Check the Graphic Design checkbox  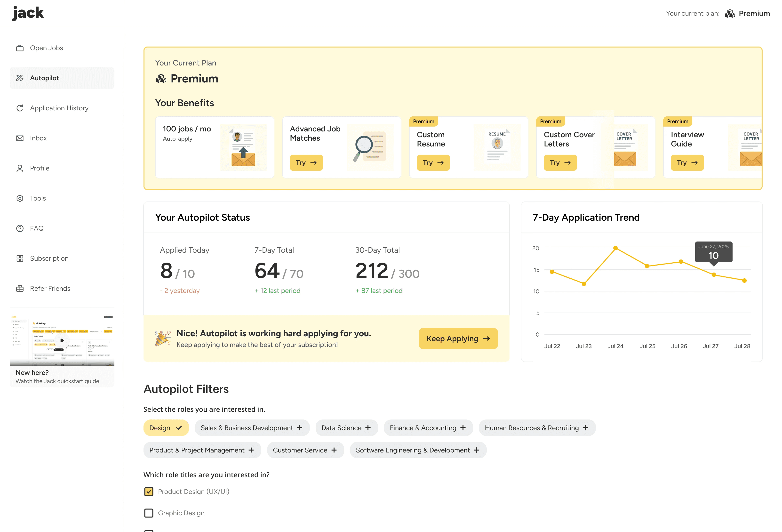149,513
